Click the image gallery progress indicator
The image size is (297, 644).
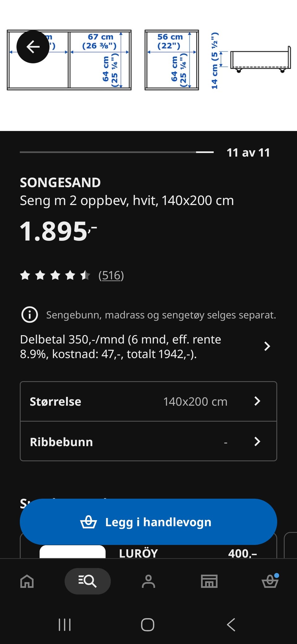[117, 152]
